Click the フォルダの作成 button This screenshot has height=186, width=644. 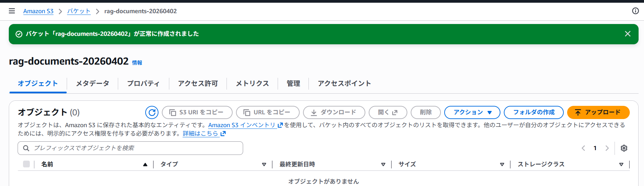534,112
